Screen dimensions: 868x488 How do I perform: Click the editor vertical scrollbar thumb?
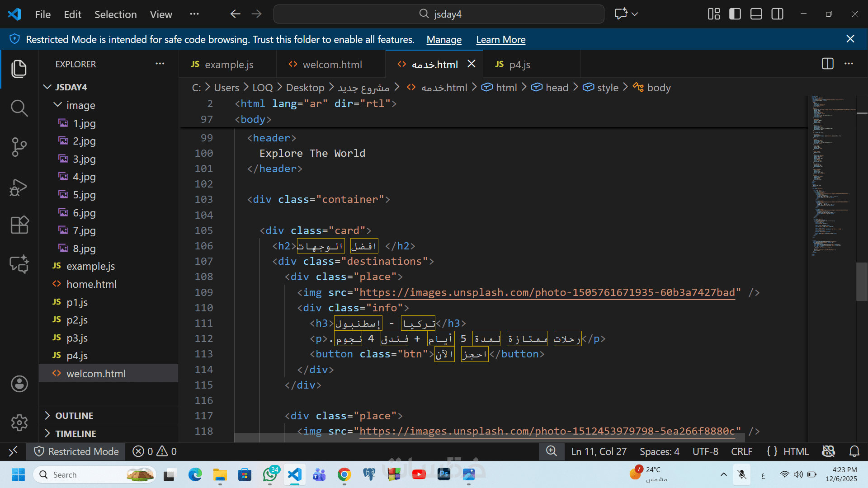861,281
